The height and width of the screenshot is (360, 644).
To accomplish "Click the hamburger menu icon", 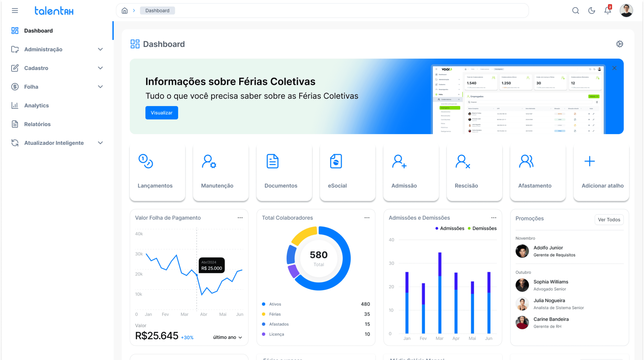I will (x=15, y=11).
